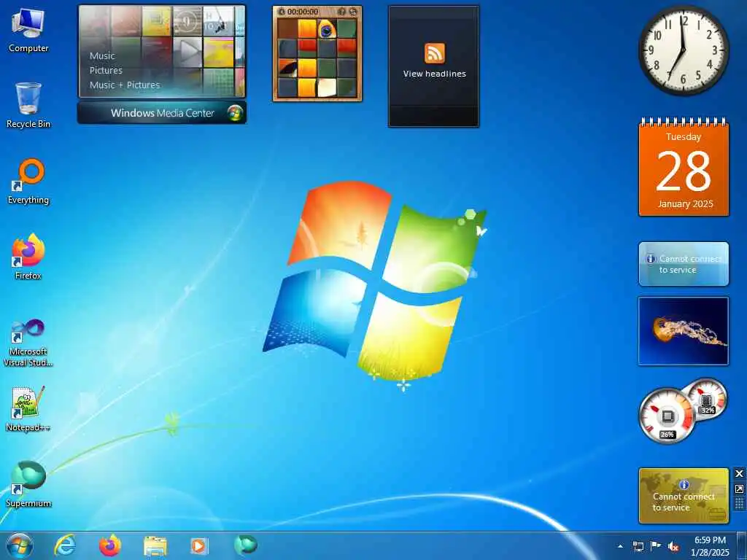Viewport: 747px width, 560px height.
Task: Enlarge the currency gadget with arrow button
Action: [x=739, y=489]
